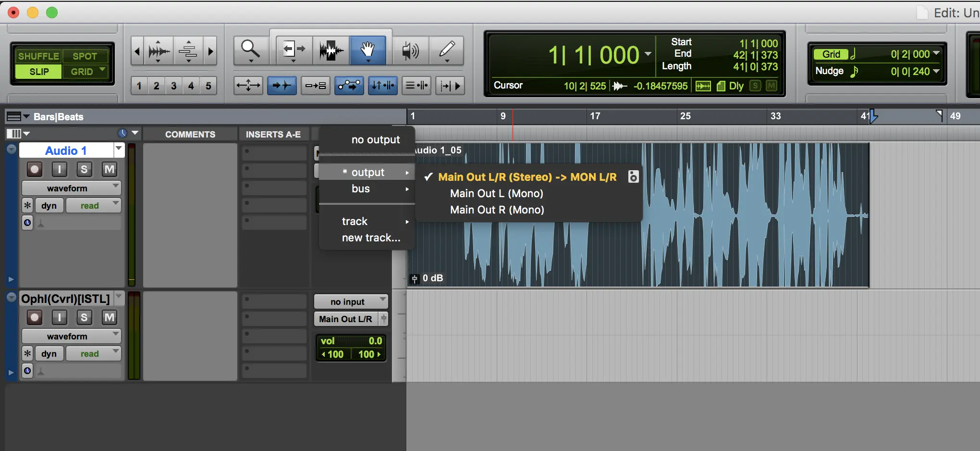Open the no input selector

(x=351, y=301)
